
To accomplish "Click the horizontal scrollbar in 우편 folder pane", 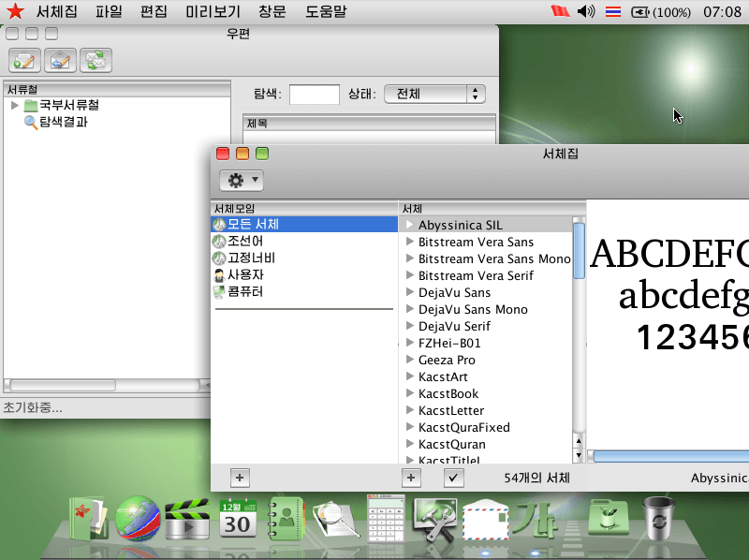I will (x=63, y=385).
